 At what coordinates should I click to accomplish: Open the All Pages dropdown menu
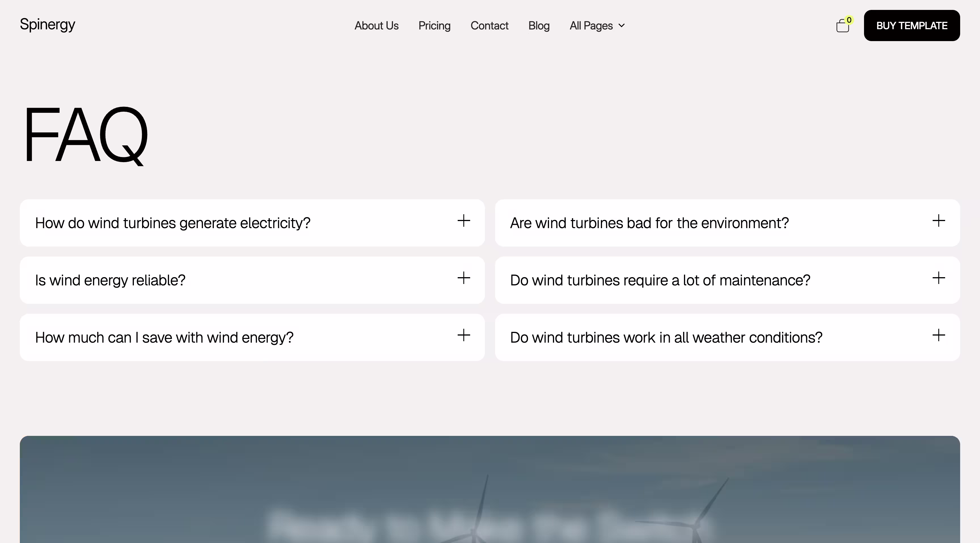click(x=597, y=26)
